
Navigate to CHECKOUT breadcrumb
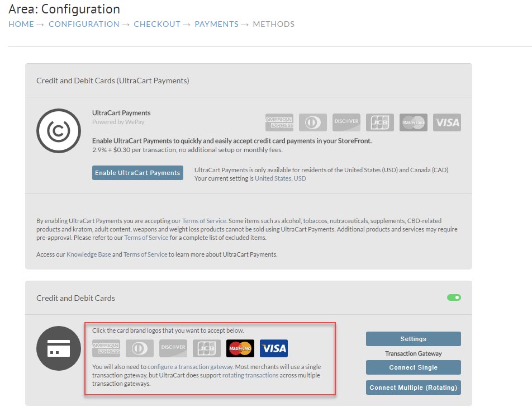[x=157, y=24]
